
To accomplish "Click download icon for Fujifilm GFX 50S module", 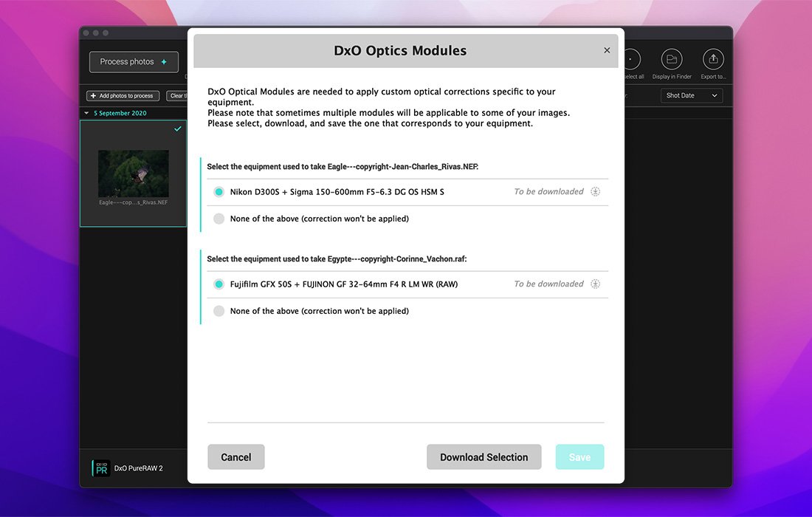I will pyautogui.click(x=595, y=284).
